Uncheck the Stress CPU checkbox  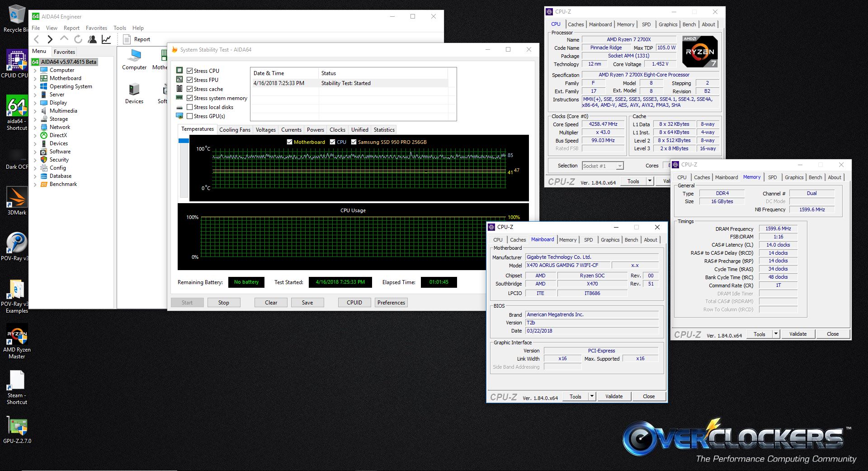pyautogui.click(x=190, y=71)
